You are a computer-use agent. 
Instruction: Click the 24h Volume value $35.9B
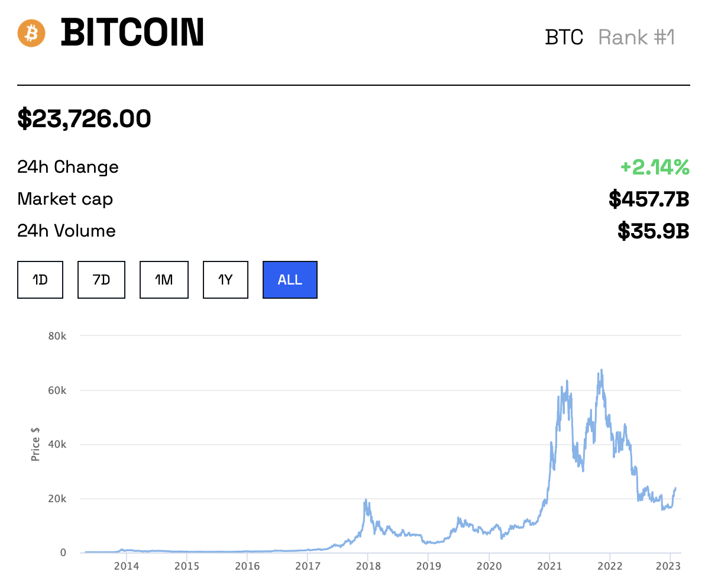(652, 231)
